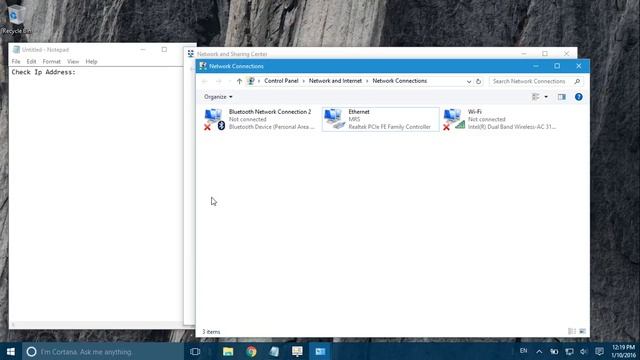
Task: Refresh the Network Connections view
Action: tap(478, 81)
